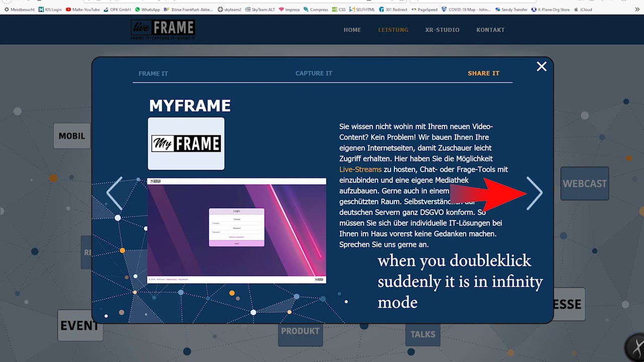Open the 301 Redirect bookmark
Image resolution: width=644 pixels, height=362 pixels.
click(393, 10)
